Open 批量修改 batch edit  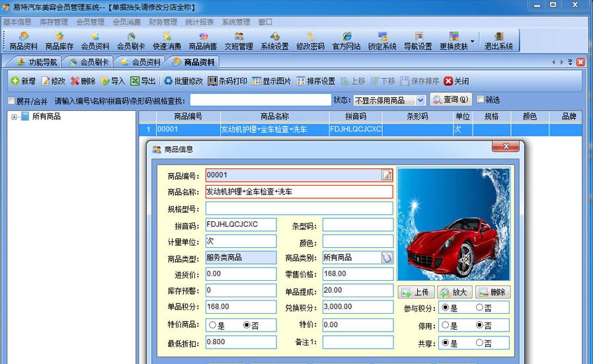(x=183, y=81)
